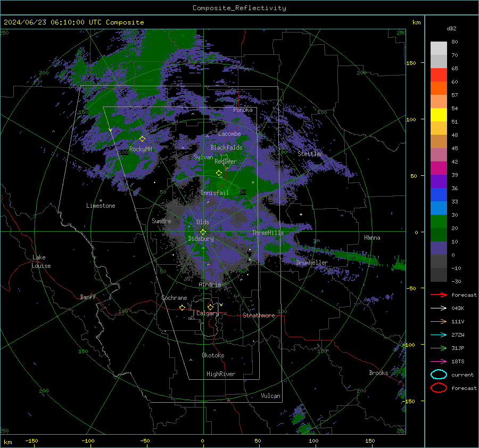This screenshot has height=448, width=479.
Task: Click the asterisk marker above Limestone
Action: tap(101, 201)
